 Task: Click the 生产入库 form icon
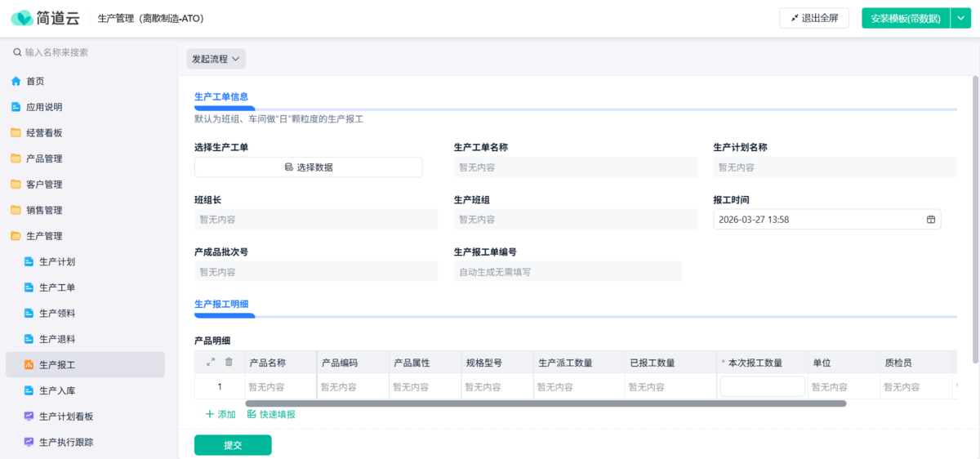[29, 391]
